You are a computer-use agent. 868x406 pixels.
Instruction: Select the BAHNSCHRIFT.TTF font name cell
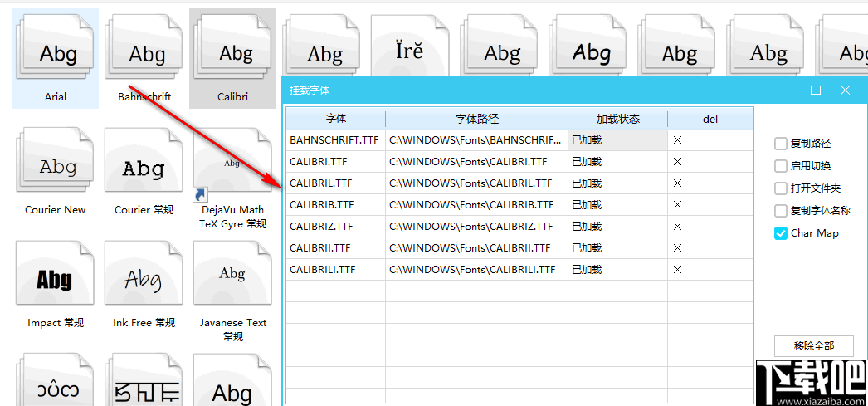coord(336,140)
